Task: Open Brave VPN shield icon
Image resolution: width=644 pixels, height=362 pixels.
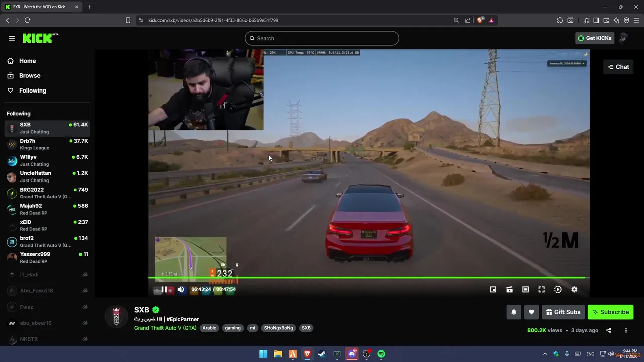Action: [x=626, y=20]
